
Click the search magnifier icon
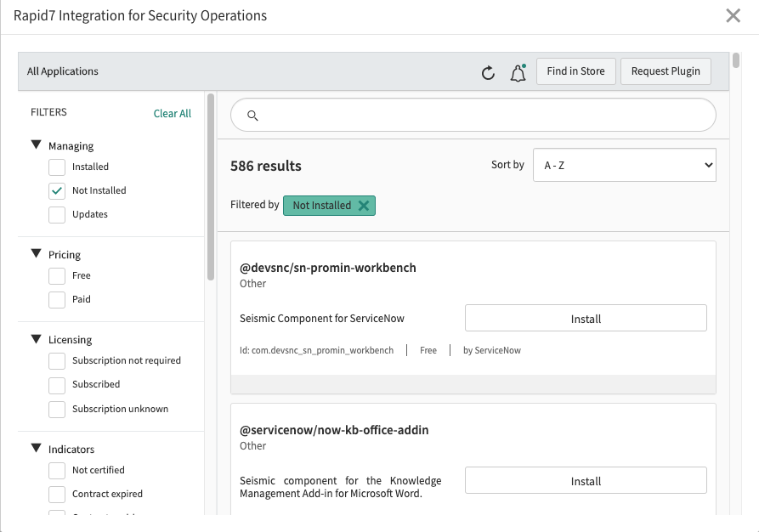coord(252,116)
